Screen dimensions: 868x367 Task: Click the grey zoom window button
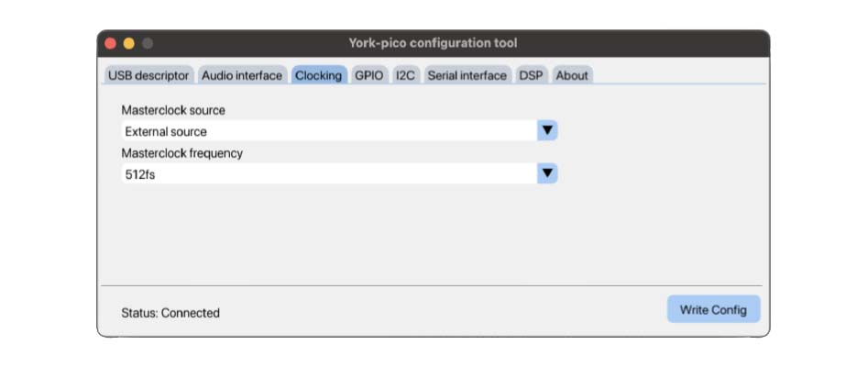[x=147, y=43]
